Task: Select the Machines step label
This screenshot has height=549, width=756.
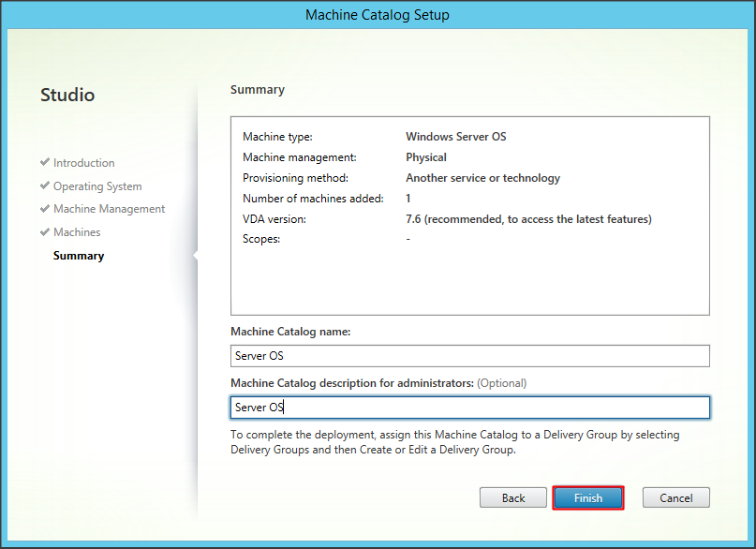Action: point(77,232)
